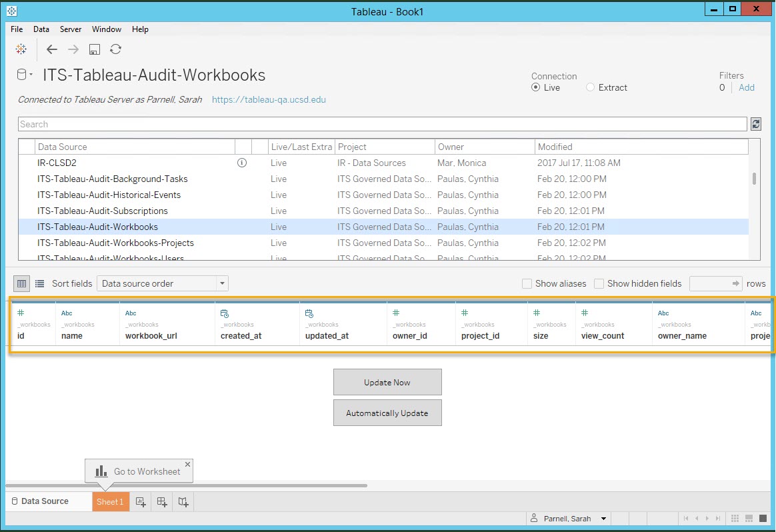Viewport: 776px width, 532px height.
Task: Change data type of view_count field
Action: click(x=585, y=313)
